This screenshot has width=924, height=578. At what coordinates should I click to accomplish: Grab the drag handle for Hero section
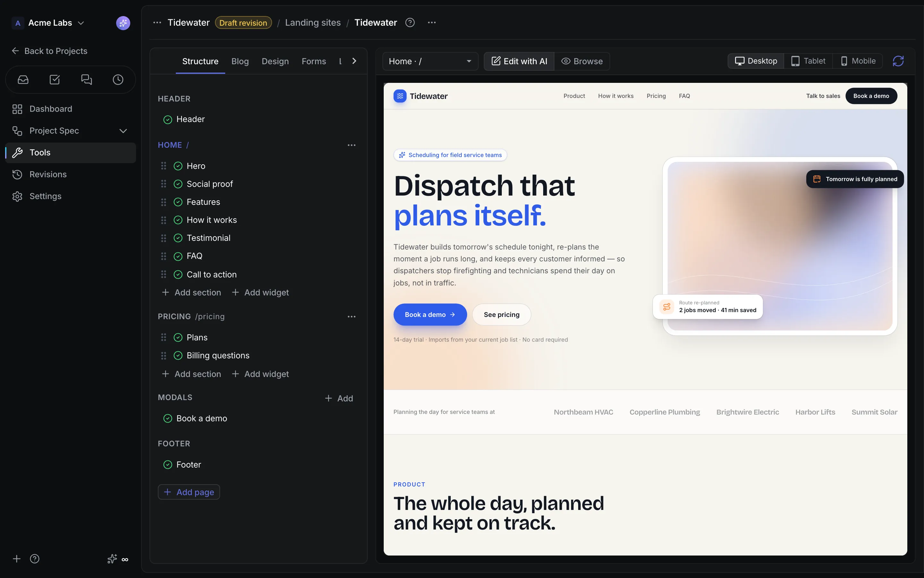[x=163, y=166]
